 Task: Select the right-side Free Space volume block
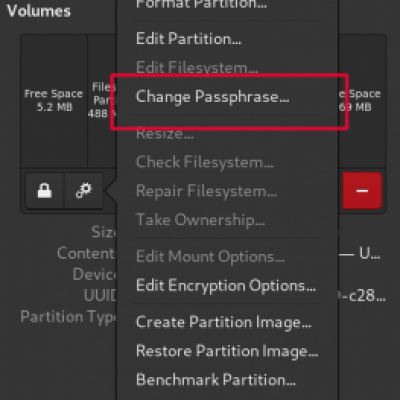coord(362,101)
